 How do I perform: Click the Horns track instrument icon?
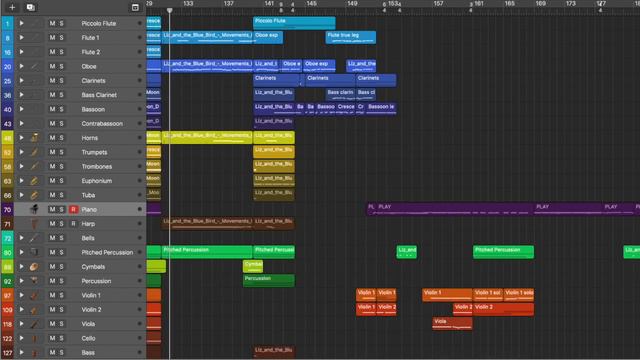[34, 138]
